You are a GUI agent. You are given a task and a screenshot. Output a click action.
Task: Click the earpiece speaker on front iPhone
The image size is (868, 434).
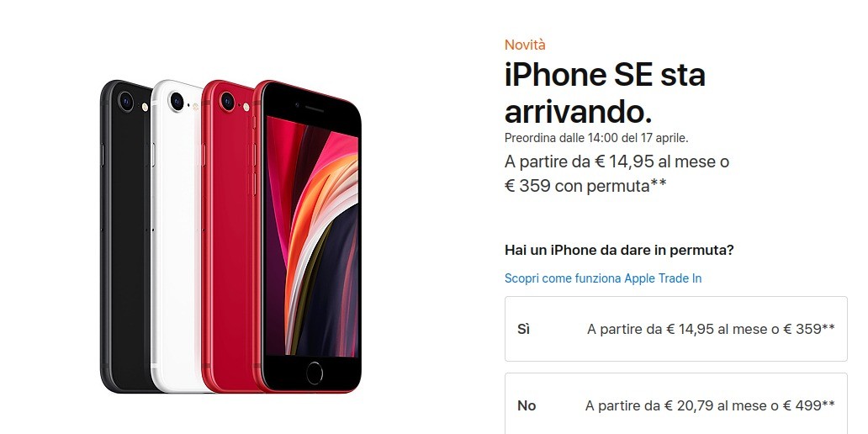315,108
